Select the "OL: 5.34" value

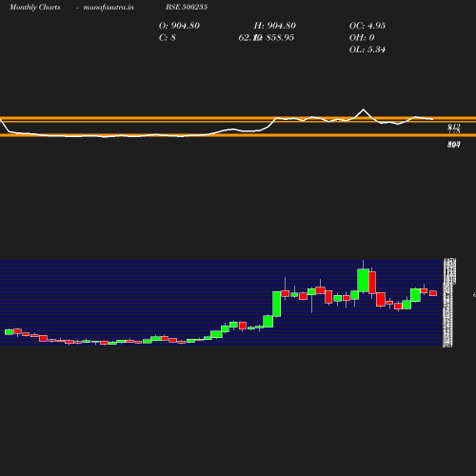(x=367, y=50)
